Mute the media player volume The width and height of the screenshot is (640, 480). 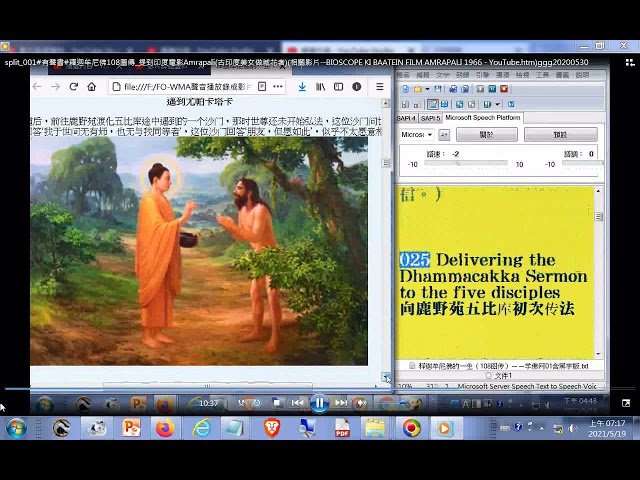point(361,403)
